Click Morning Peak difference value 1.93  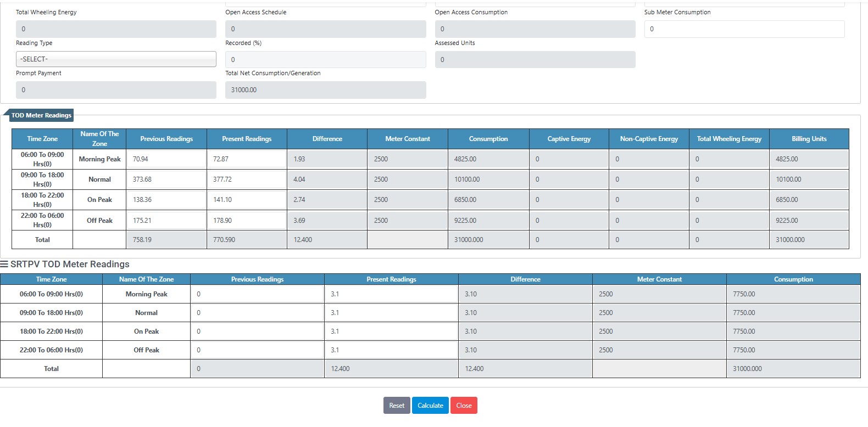click(x=327, y=159)
